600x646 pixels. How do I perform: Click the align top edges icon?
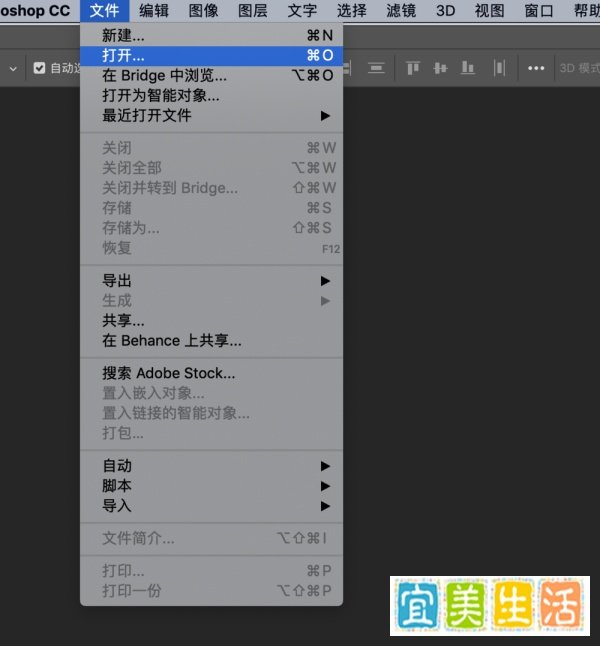[x=413, y=68]
